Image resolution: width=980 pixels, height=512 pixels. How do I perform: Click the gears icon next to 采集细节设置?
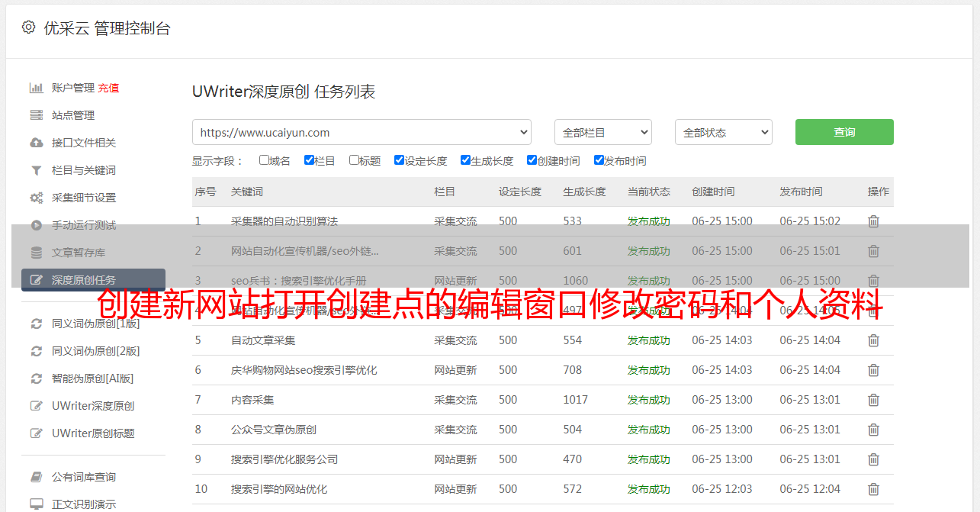pyautogui.click(x=36, y=198)
